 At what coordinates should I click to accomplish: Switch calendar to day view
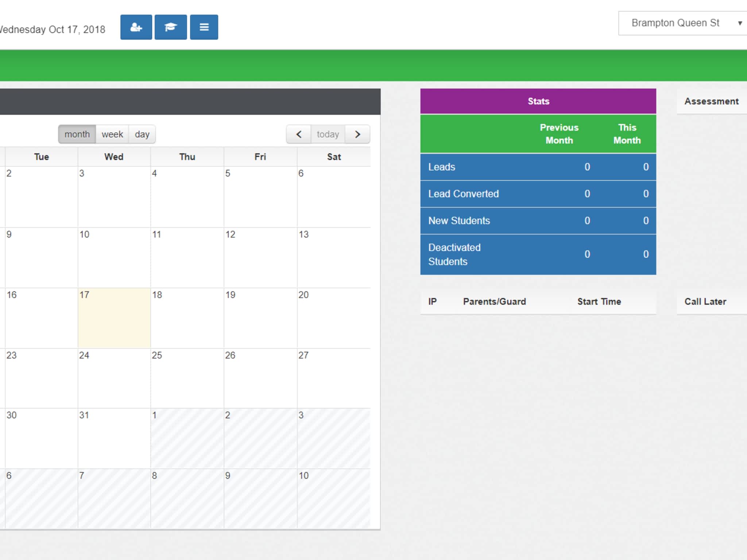click(142, 134)
